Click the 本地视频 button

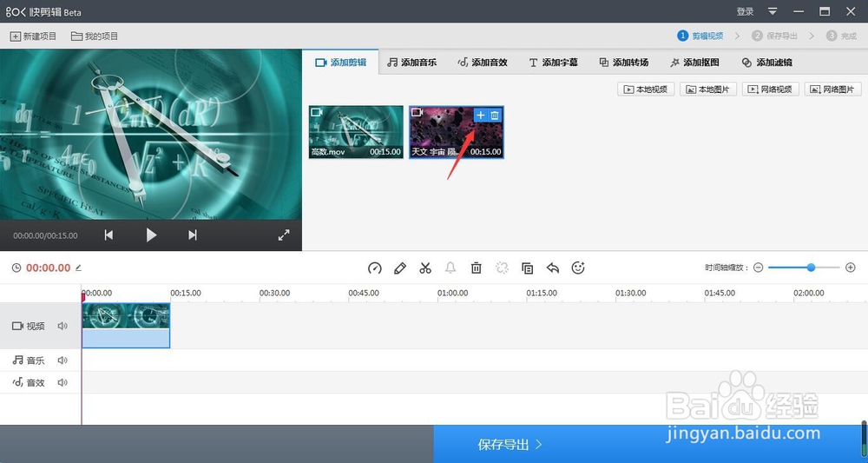pos(646,89)
